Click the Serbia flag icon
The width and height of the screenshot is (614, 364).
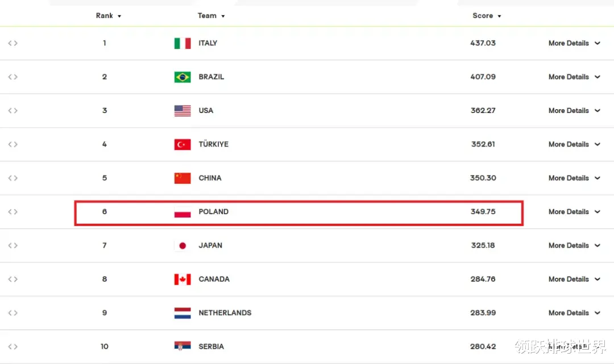click(x=182, y=346)
